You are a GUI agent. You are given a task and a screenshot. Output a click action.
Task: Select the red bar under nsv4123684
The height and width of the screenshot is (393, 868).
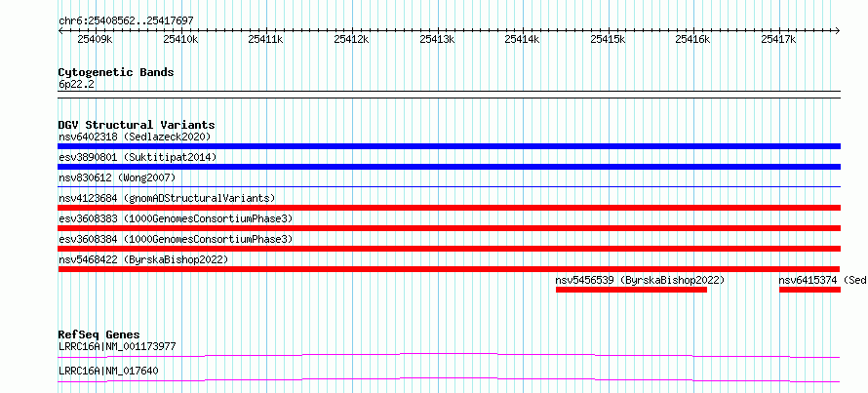point(449,208)
